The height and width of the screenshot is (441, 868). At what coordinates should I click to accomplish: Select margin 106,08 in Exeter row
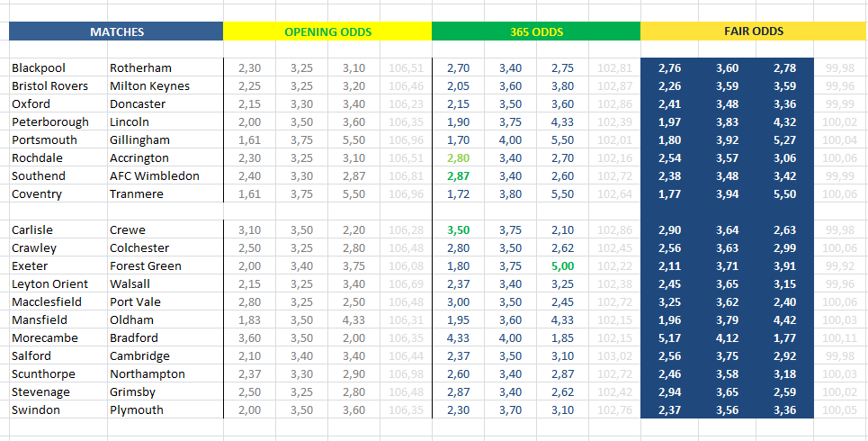(x=406, y=265)
